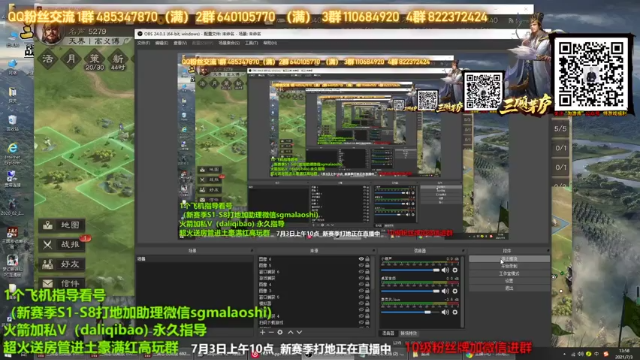Move selected source down with the down arrow

coord(299,332)
